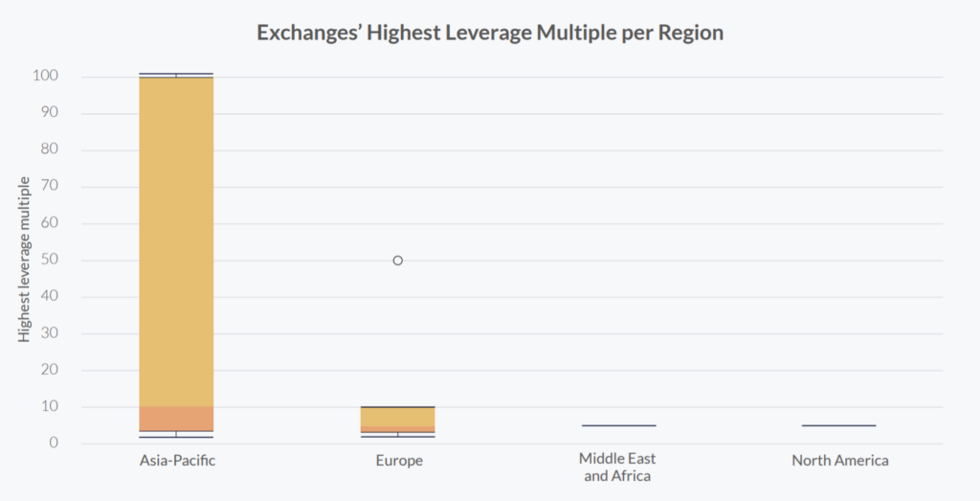Select the Middle East and Africa median line
Screen dimensions: 980x501
(x=619, y=425)
